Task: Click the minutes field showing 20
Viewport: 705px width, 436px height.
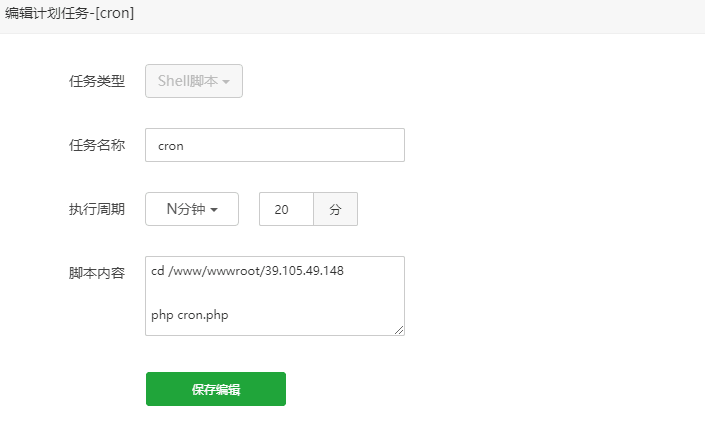Action: pos(286,209)
